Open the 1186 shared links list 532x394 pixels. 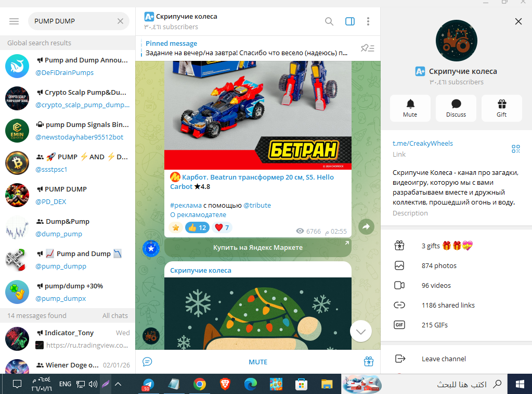click(457, 305)
